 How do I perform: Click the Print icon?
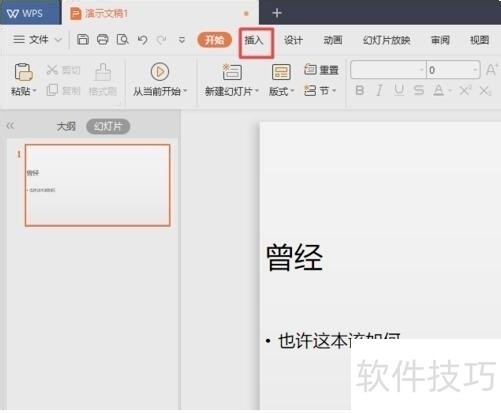103,40
